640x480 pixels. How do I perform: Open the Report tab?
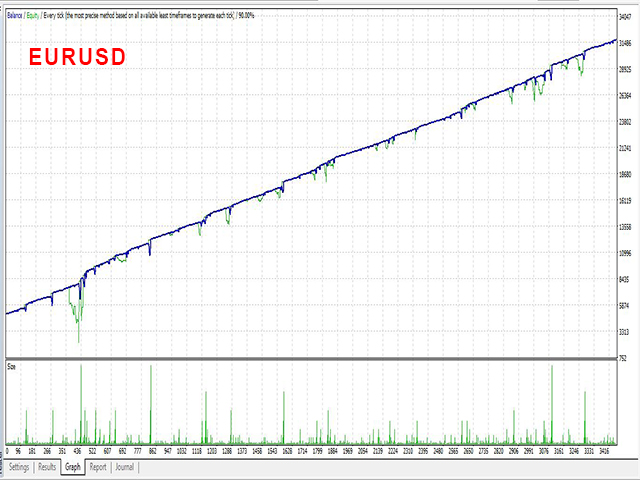[x=98, y=467]
